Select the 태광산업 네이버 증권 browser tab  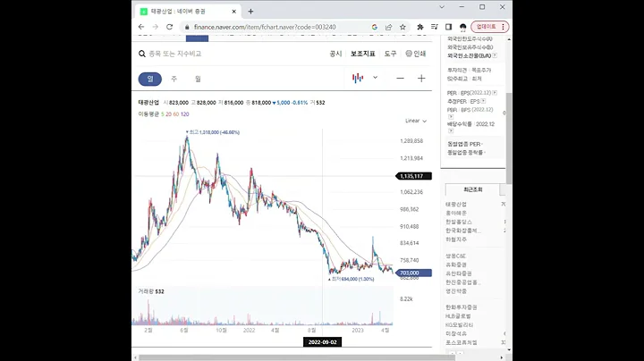pos(188,12)
